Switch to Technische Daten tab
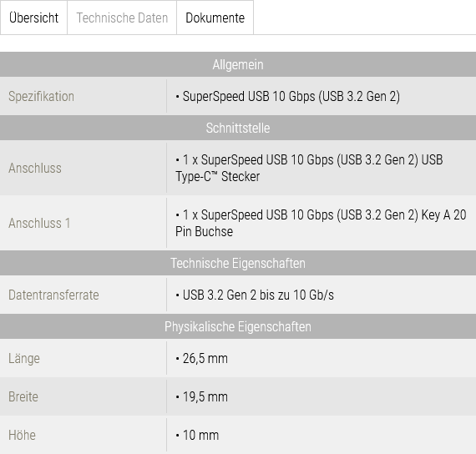Image resolution: width=476 pixels, height=454 pixels. coord(122,18)
